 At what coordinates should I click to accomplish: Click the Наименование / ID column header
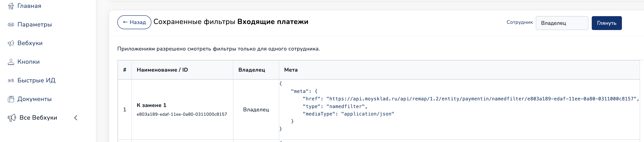(x=162, y=70)
